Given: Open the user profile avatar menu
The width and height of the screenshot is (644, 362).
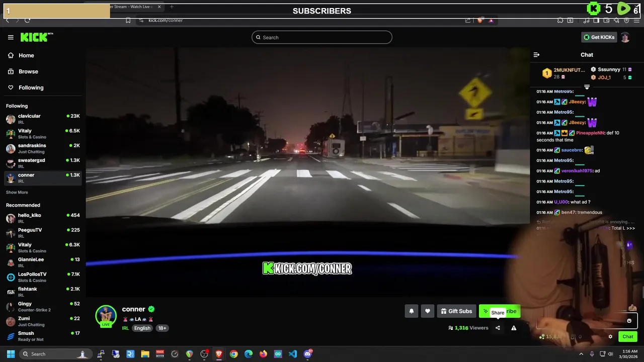Looking at the screenshot, I should tap(625, 37).
